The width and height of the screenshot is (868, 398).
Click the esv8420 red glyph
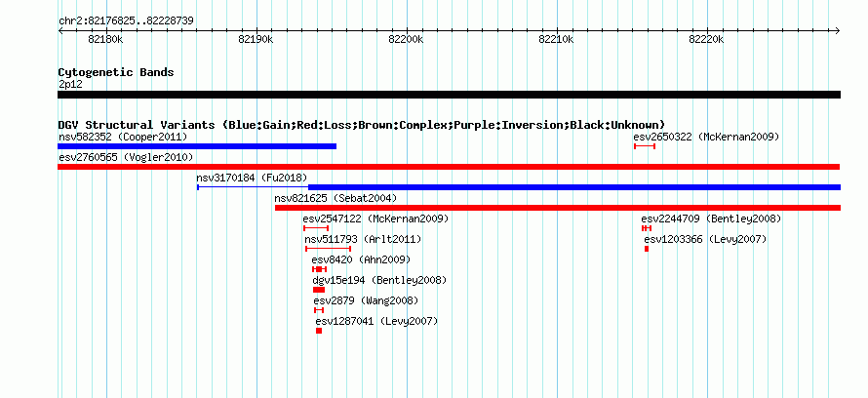[320, 269]
